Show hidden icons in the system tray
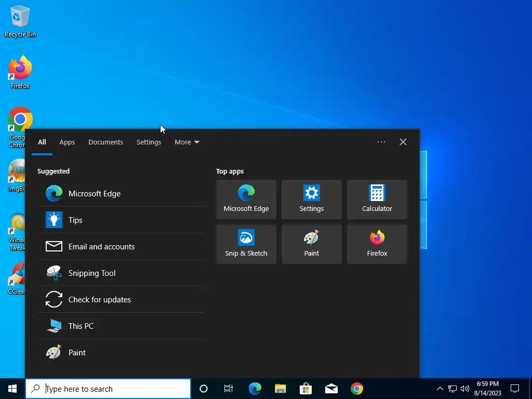This screenshot has width=532, height=399. tap(440, 389)
